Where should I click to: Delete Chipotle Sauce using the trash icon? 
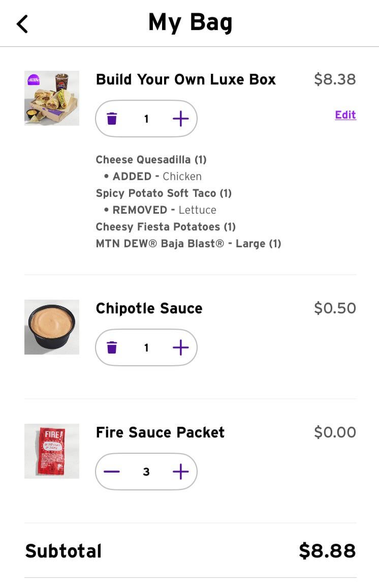coord(112,348)
